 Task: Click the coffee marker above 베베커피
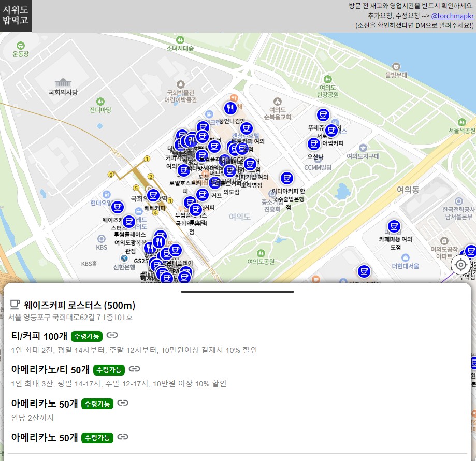pos(153,195)
